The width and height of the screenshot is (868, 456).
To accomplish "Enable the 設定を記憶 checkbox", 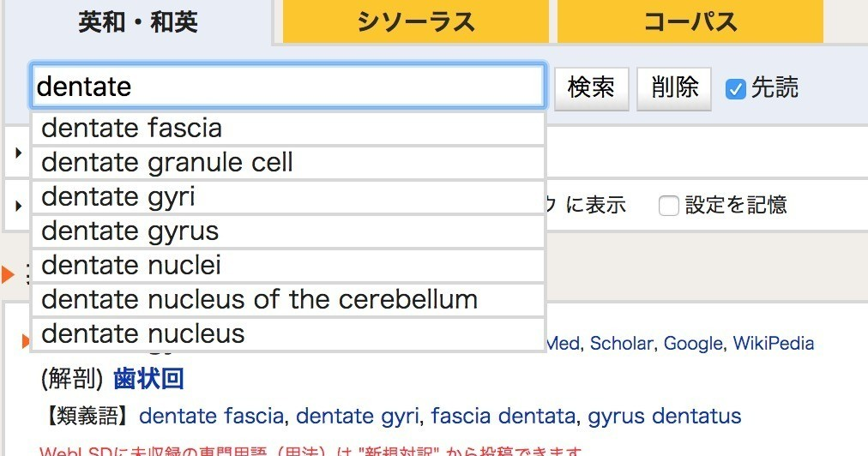I will pos(669,206).
